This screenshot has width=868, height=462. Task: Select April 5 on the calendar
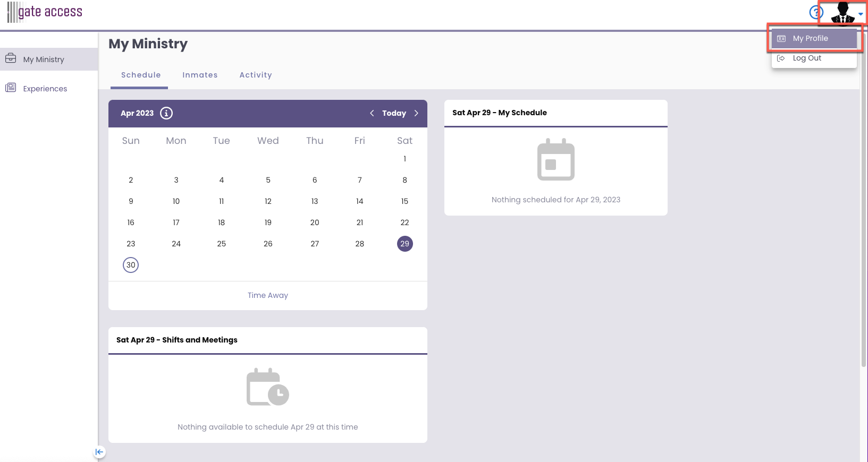tap(268, 180)
